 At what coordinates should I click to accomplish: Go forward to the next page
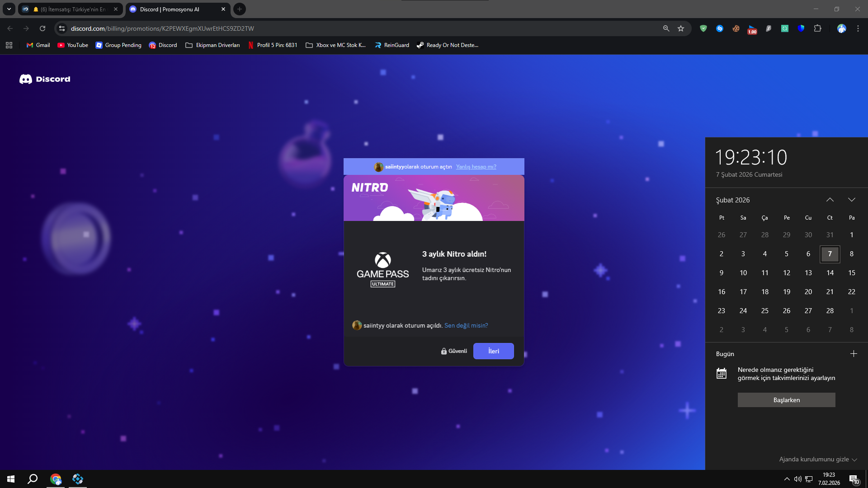pyautogui.click(x=26, y=28)
